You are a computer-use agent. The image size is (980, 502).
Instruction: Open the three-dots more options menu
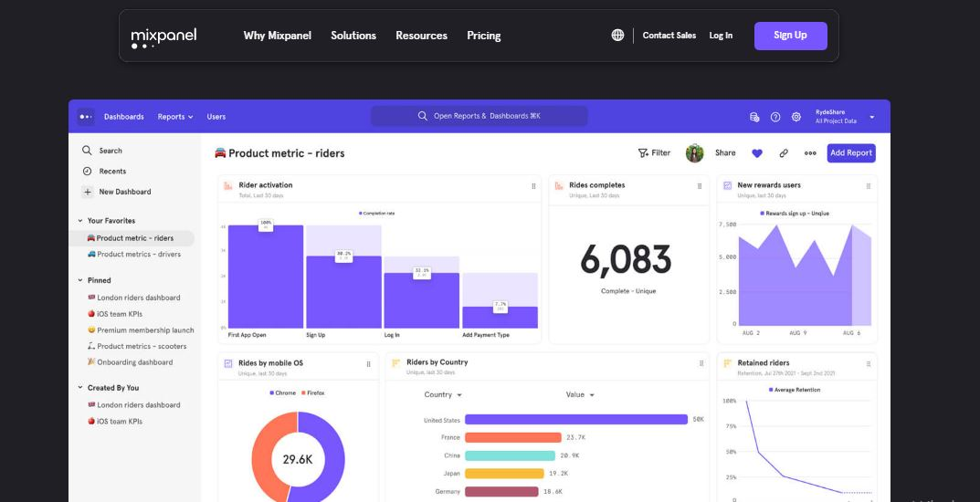point(810,153)
